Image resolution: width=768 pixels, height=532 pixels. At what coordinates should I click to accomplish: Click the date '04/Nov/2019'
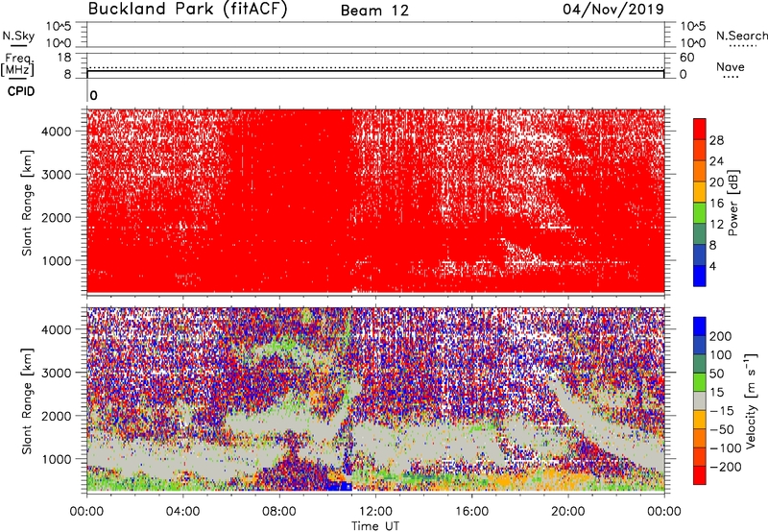[x=613, y=9]
